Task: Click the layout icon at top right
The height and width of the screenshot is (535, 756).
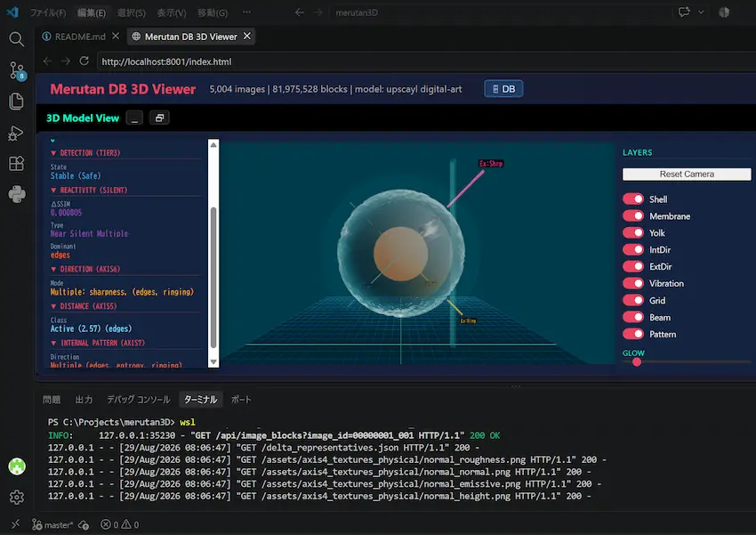Action: [x=724, y=12]
